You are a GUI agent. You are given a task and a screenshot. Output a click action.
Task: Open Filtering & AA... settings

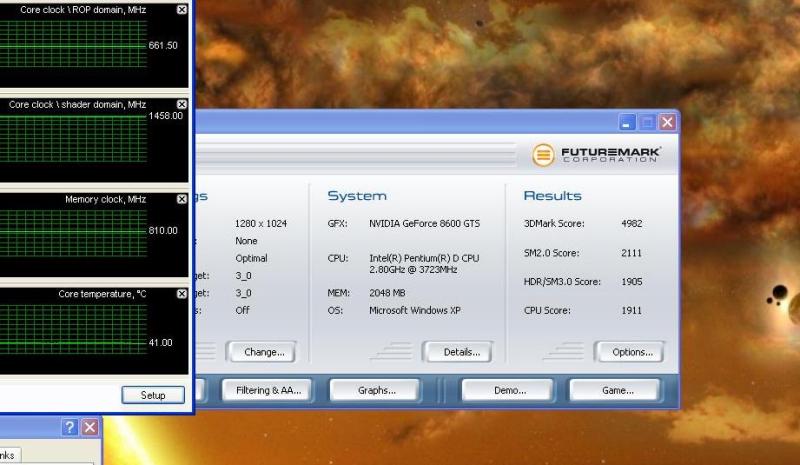268,390
